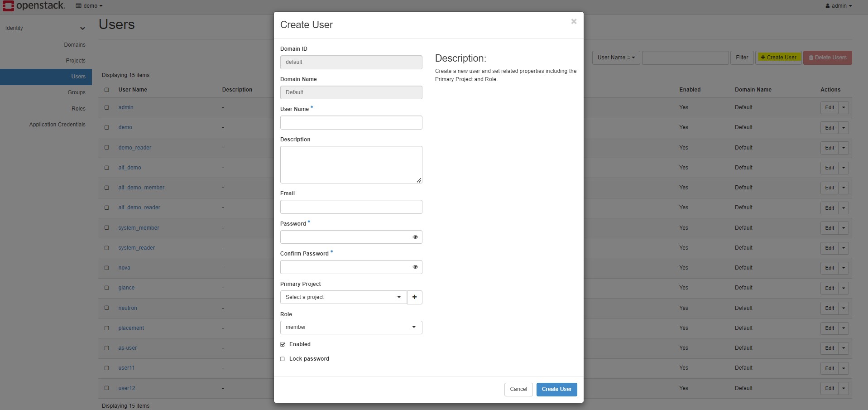This screenshot has width=868, height=410.
Task: Tick the checkbox beside demo_reader user
Action: (x=107, y=148)
